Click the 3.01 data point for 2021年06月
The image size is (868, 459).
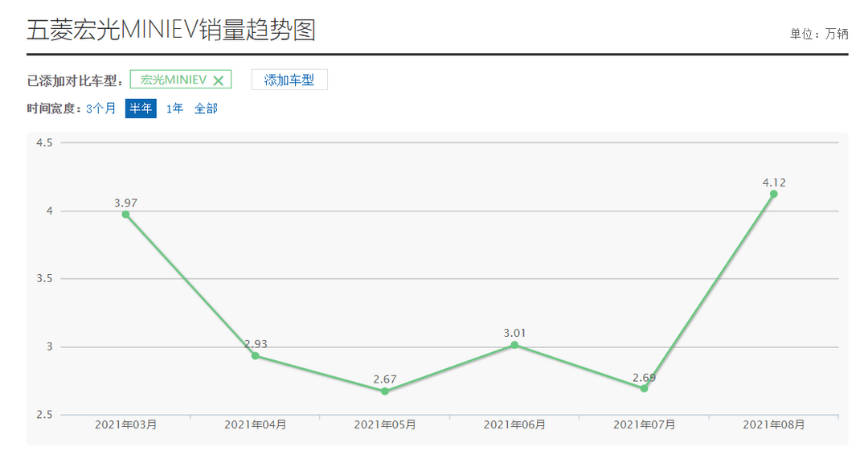click(x=514, y=345)
